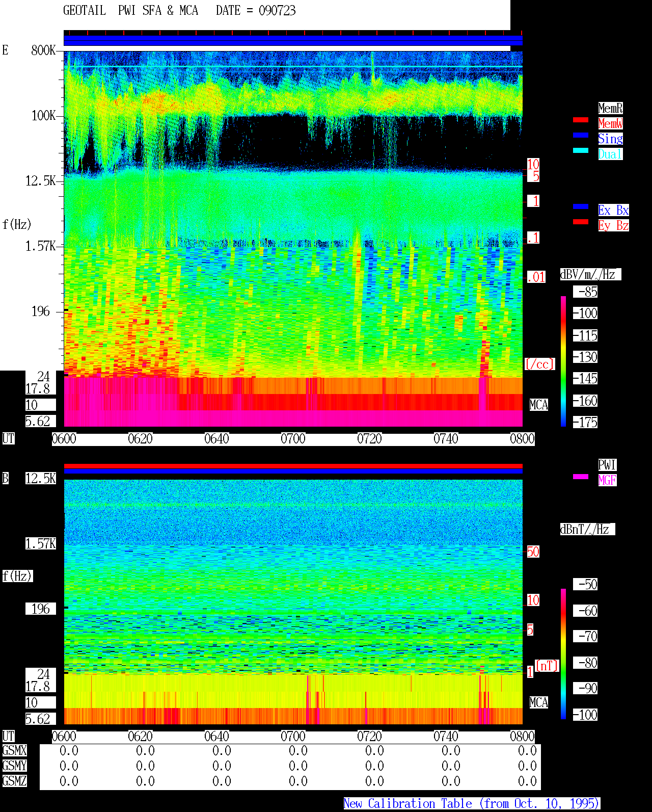Click the -100 value on magnetic color scale
The height and width of the screenshot is (812, 652).
point(585,715)
